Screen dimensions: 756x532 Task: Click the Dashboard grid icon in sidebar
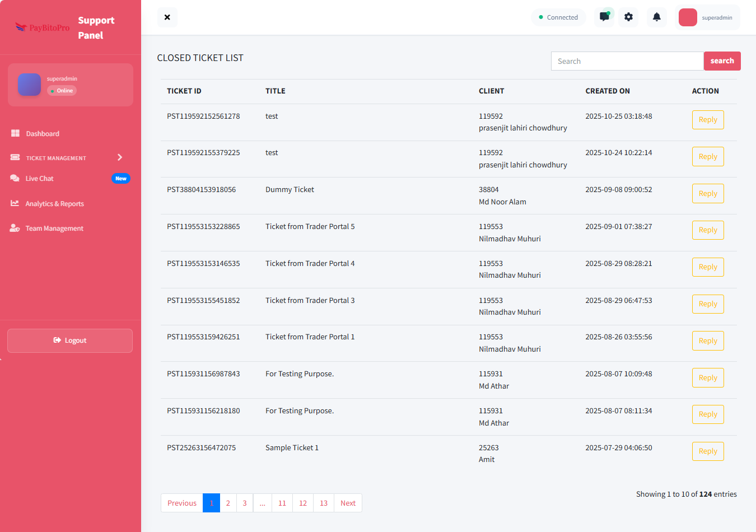pyautogui.click(x=15, y=133)
